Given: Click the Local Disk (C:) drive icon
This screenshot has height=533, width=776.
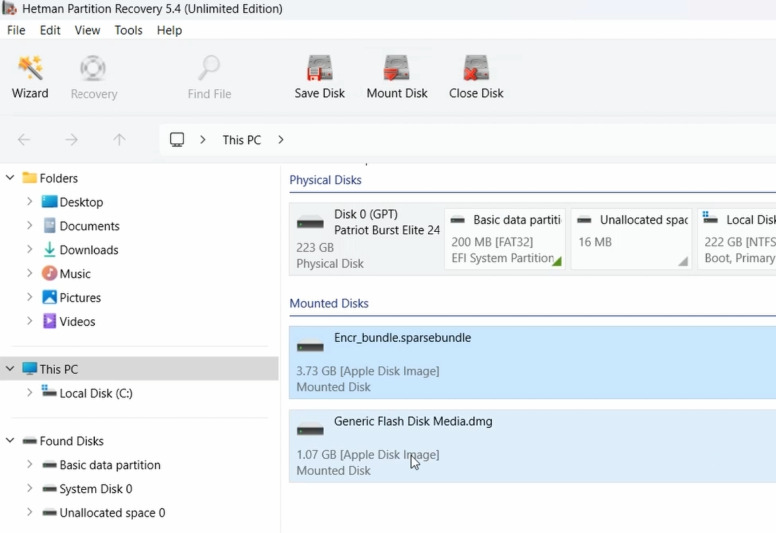Looking at the screenshot, I should coord(48,391).
